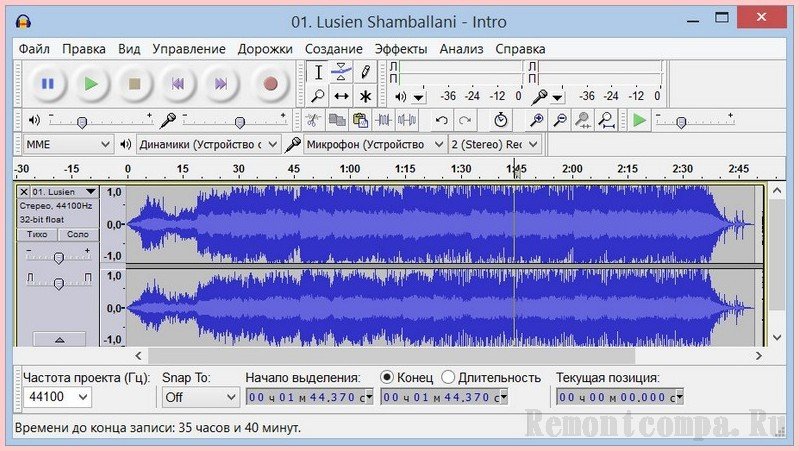Select the Zoom magnifier tool
Image resolution: width=799 pixels, height=451 pixels.
318,96
